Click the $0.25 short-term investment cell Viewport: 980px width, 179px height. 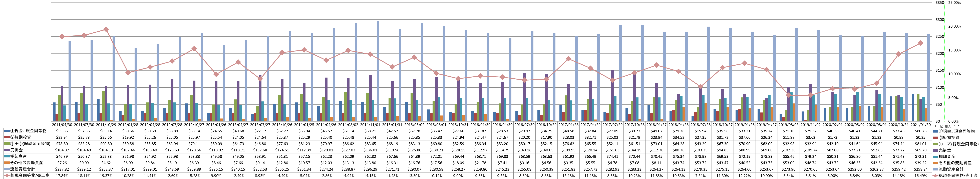[x=921, y=137]
